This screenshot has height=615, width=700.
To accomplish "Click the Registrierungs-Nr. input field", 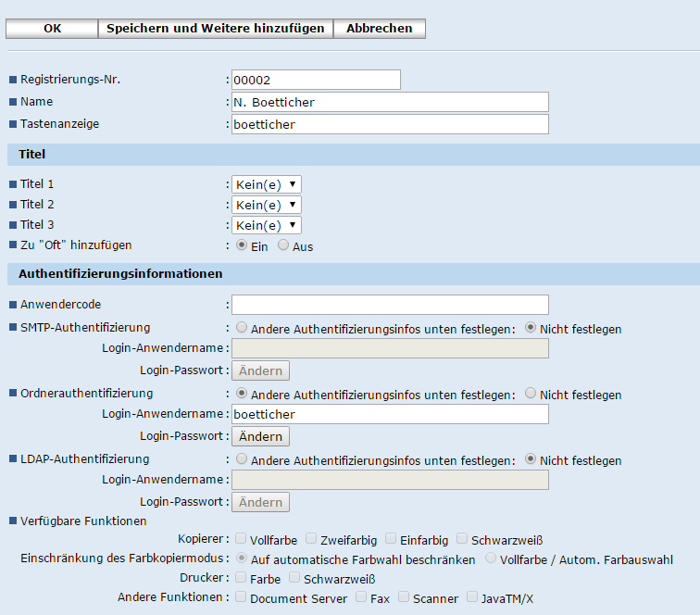I will pos(316,80).
